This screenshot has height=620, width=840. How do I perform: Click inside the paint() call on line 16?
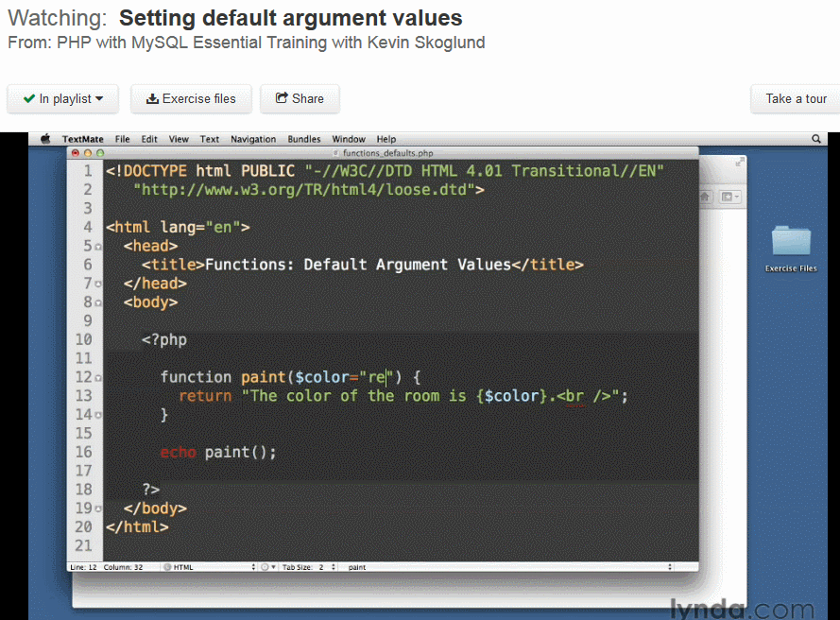(240, 453)
